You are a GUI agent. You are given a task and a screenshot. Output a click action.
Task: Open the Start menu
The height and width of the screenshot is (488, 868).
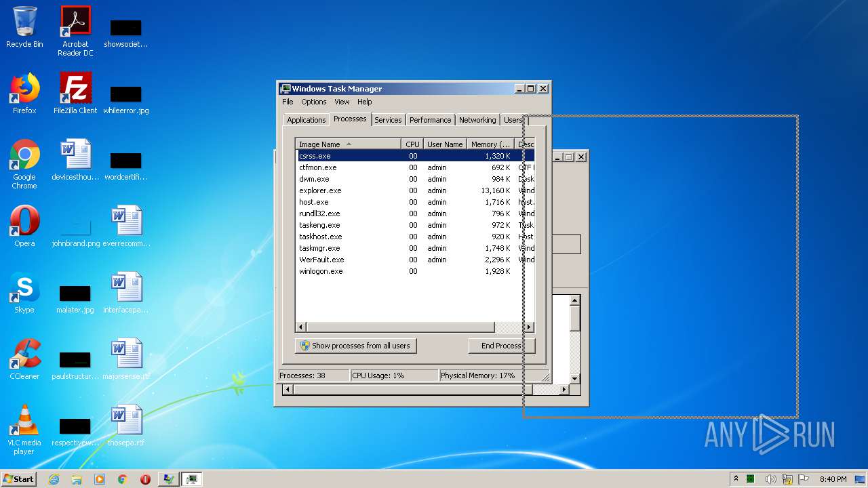coord(18,479)
